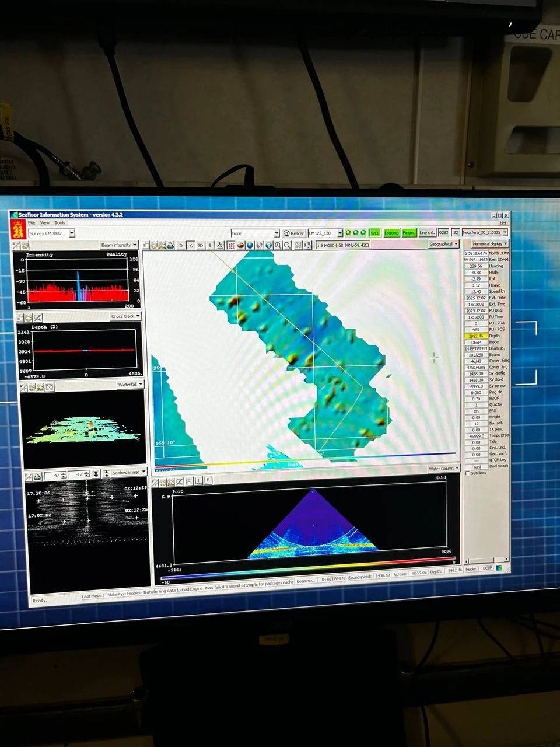Open the Tools menu
The height and width of the screenshot is (747, 560).
60,223
